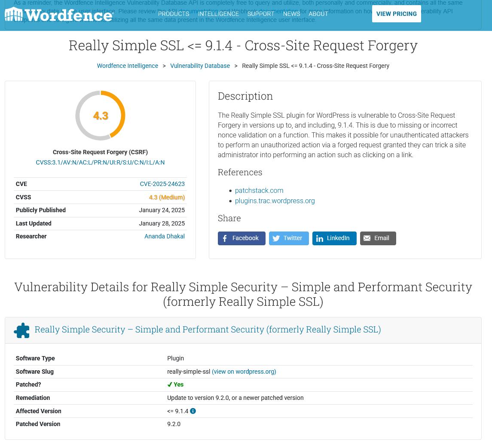Click the green Patched checkmark
Viewport: 492px width, 448px height.
pos(169,385)
